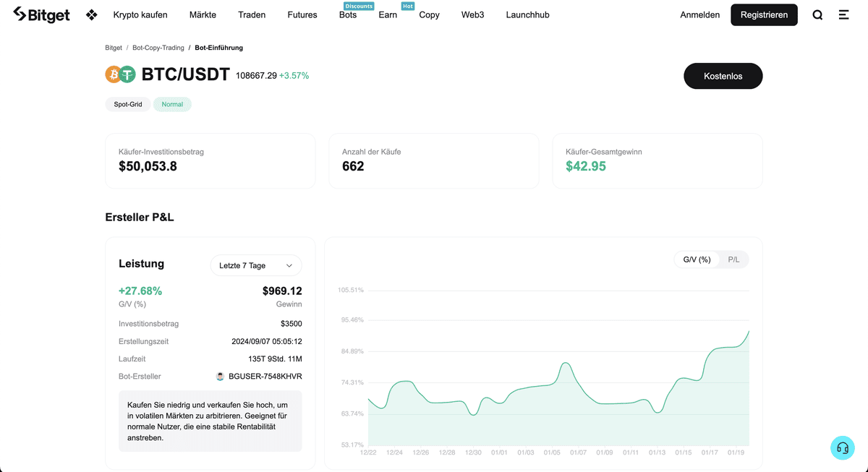Click the 108667.29 price value
This screenshot has height=472, width=868.
[256, 75]
